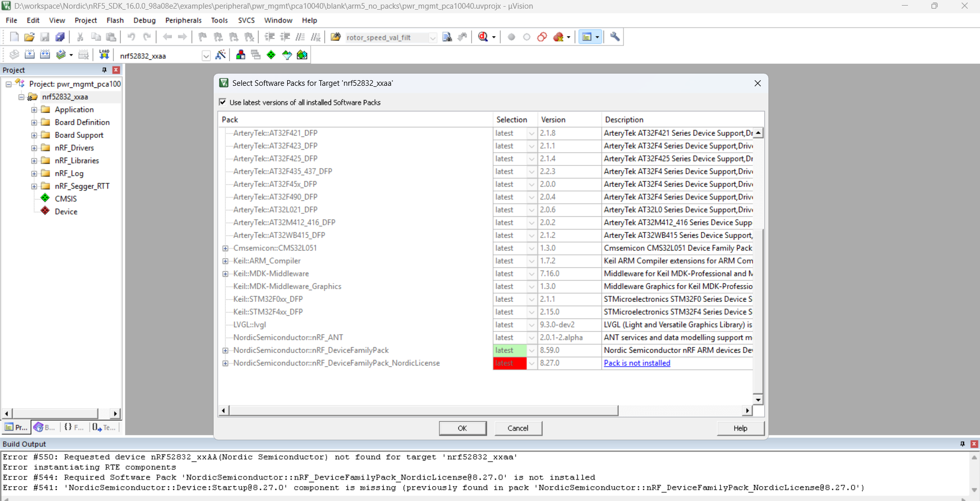Open Options for Target magic wand icon

point(221,55)
